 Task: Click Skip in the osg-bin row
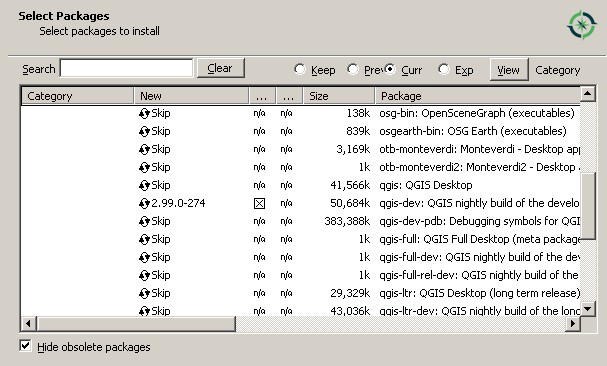(161, 113)
